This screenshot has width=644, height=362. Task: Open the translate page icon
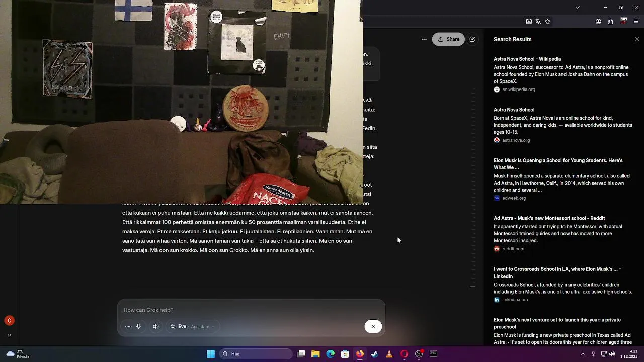point(538,22)
